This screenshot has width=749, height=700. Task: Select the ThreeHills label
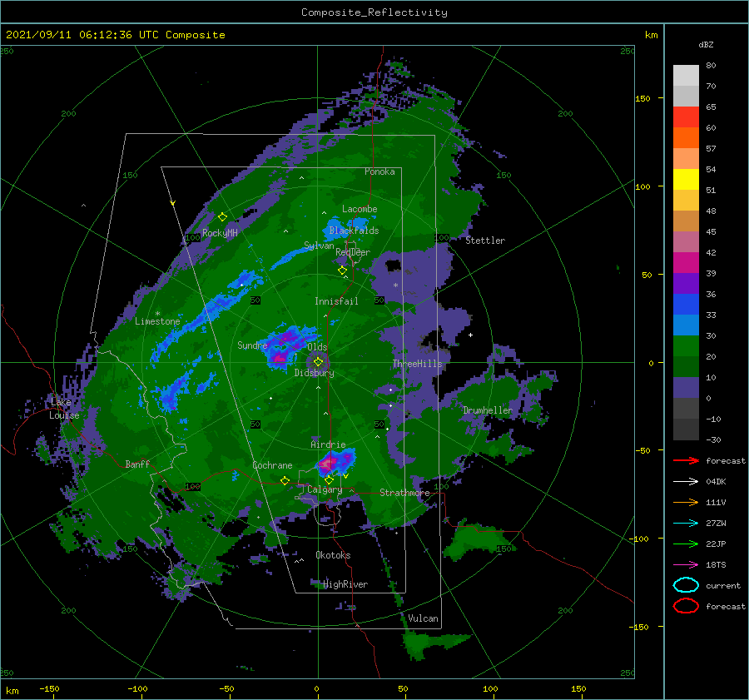pos(418,364)
